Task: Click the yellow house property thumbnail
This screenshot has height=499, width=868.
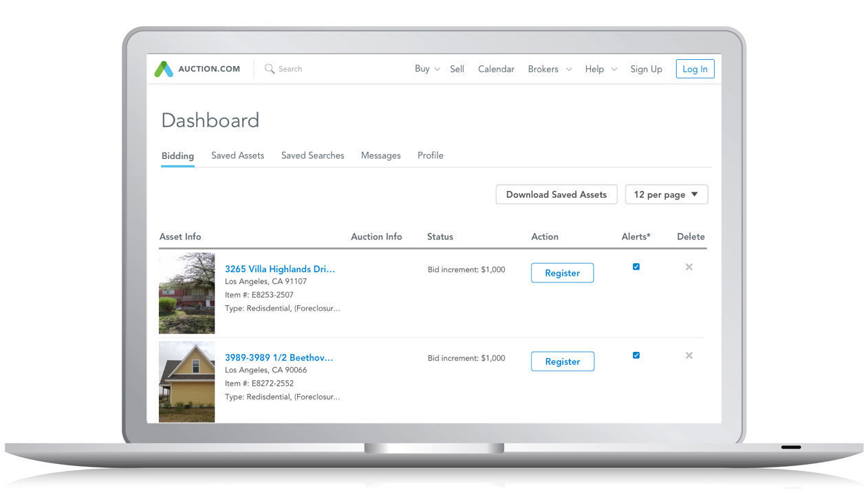Action: (186, 381)
